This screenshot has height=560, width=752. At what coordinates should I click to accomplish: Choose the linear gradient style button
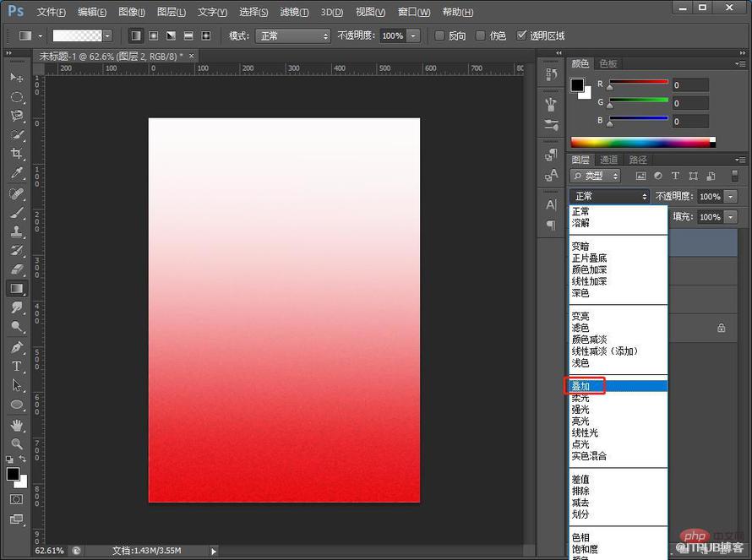[136, 35]
